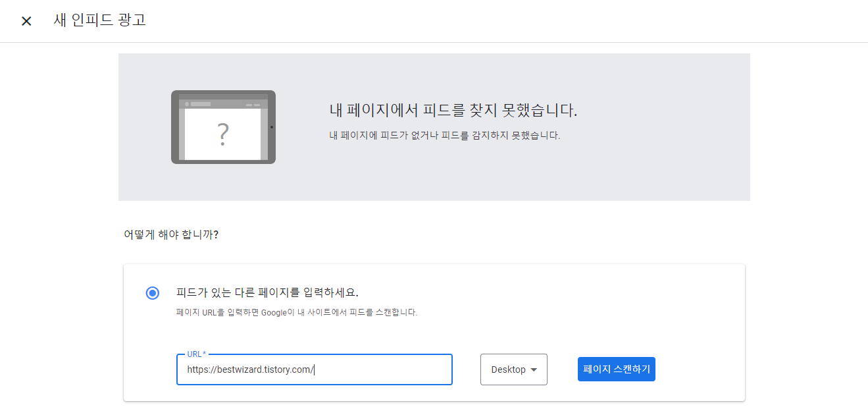Open the Desktop device dropdown
Image resolution: width=868 pixels, height=409 pixels.
click(x=513, y=369)
